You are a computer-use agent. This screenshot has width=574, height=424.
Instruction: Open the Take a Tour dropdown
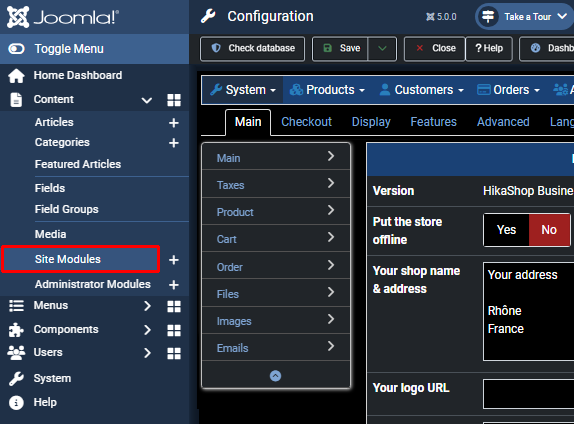525,16
